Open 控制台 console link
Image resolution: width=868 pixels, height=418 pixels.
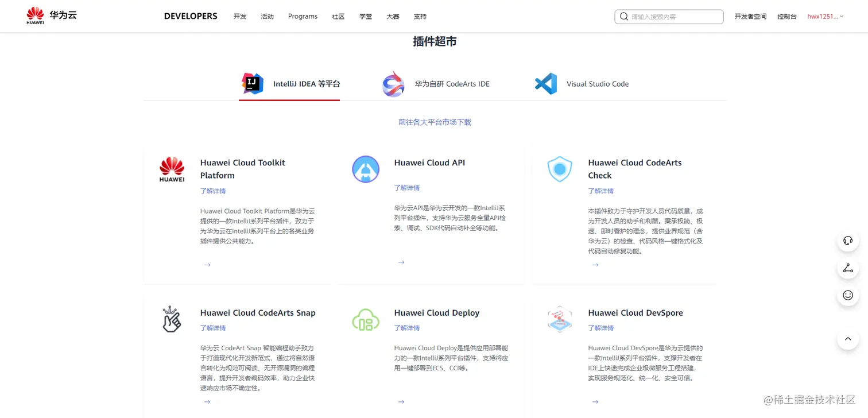tap(787, 17)
